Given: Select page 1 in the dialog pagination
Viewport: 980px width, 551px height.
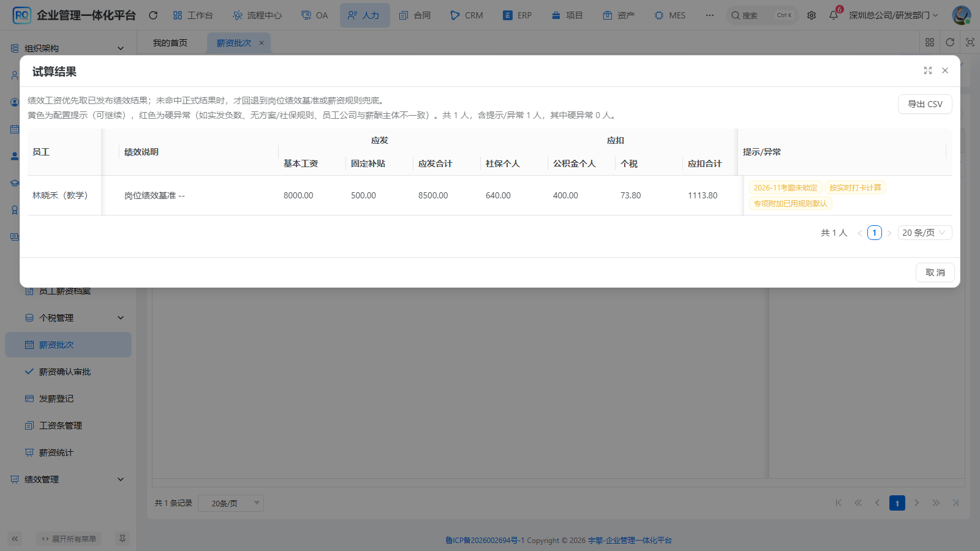Looking at the screenshot, I should [x=875, y=233].
